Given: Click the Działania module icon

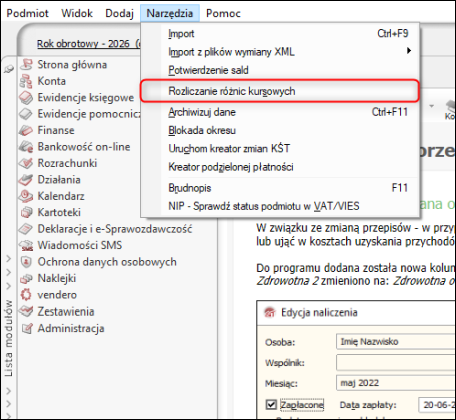Looking at the screenshot, I should pyautogui.click(x=26, y=180).
